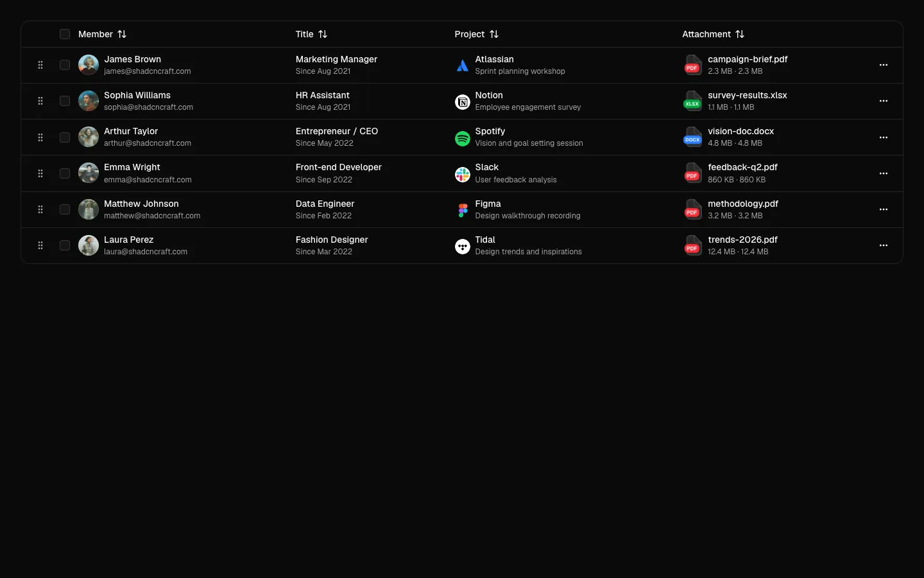Click the Figma logo icon
Viewport: 924px width, 578px height.
click(462, 210)
